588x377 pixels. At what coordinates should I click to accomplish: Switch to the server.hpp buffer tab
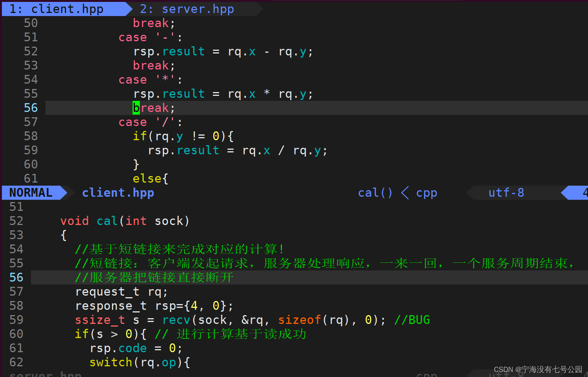point(187,9)
